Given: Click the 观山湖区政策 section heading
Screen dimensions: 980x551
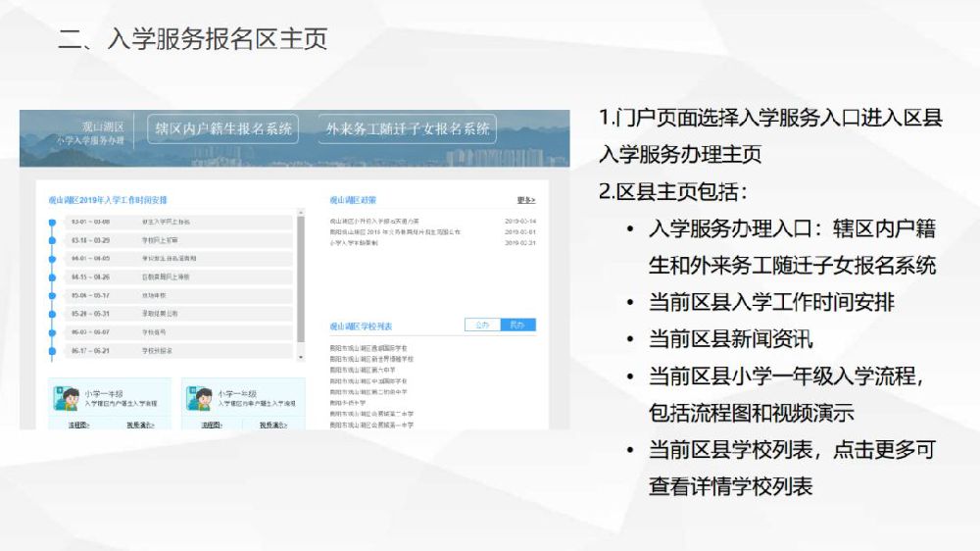Looking at the screenshot, I should (353, 200).
